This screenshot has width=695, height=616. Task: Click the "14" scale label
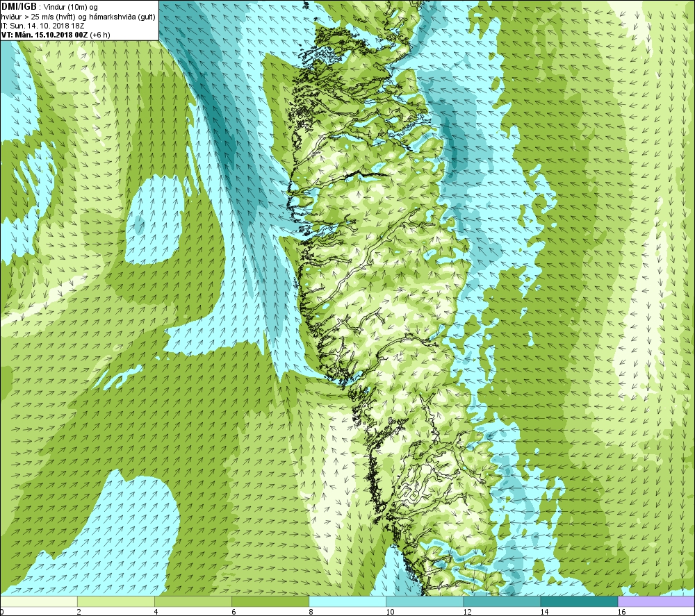click(x=544, y=612)
